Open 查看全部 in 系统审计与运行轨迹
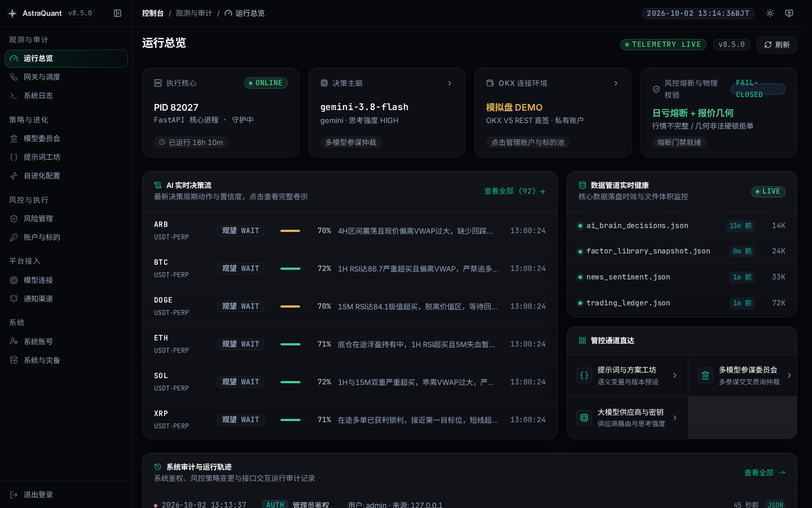Image resolution: width=812 pixels, height=508 pixels. click(x=765, y=473)
